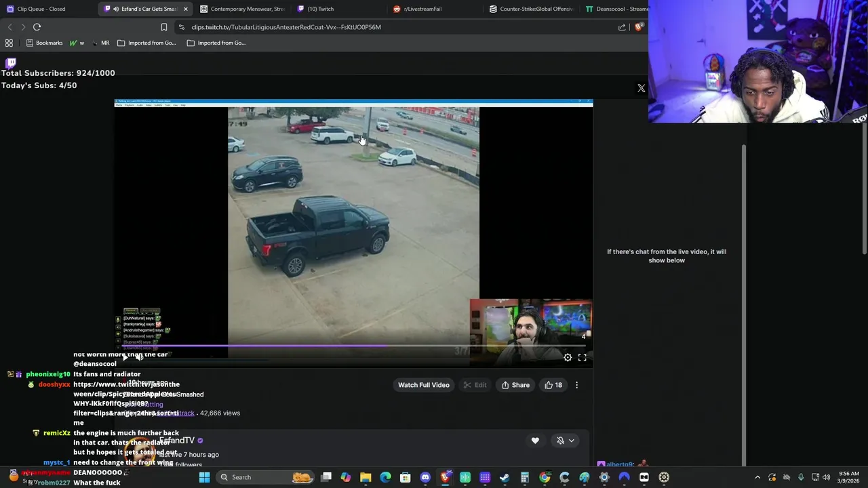
Task: Launch Microsoft Edge from the taskbar
Action: (x=385, y=477)
